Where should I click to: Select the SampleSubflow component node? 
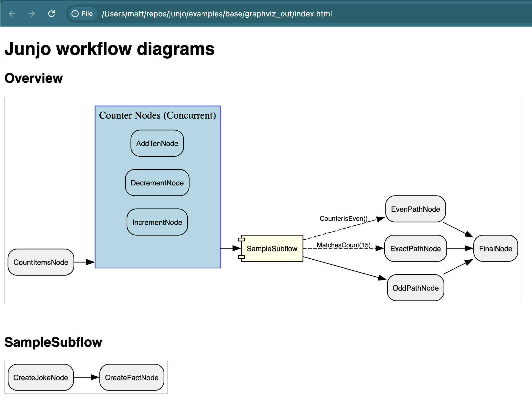pos(272,248)
